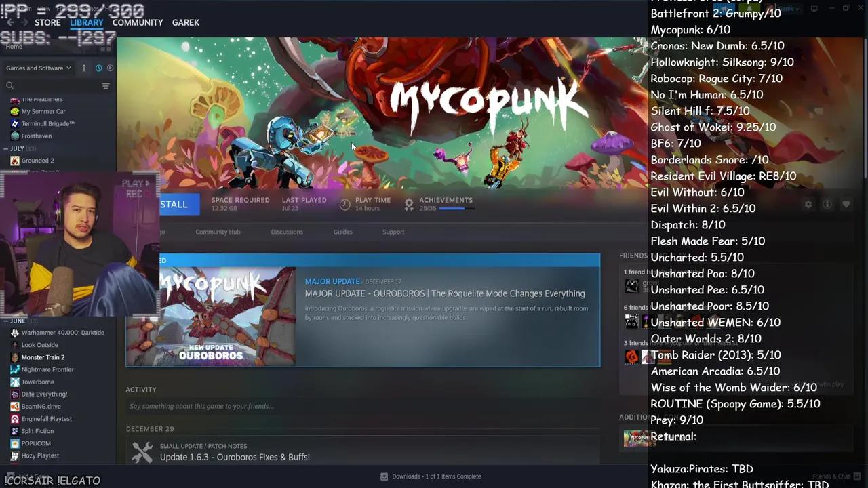The width and height of the screenshot is (868, 488).
Task: Click the Warhammer 40,000: Darktide icon
Action: pyautogui.click(x=15, y=333)
